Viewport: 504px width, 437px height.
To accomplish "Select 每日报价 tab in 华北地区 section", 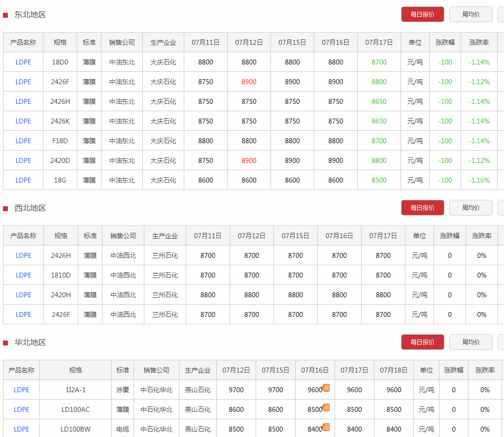I will click(x=422, y=342).
